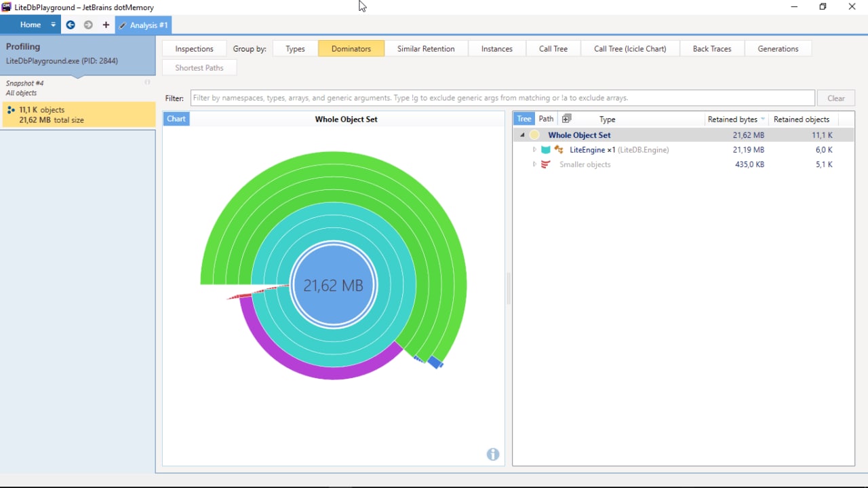Select the Analysis #1 tab
Screen dimensions: 868x488
pyautogui.click(x=143, y=25)
